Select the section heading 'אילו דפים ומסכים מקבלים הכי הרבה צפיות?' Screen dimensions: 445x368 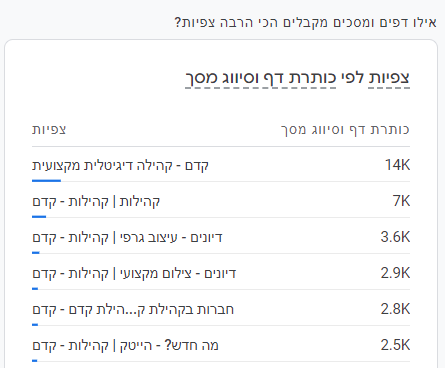pyautogui.click(x=305, y=23)
